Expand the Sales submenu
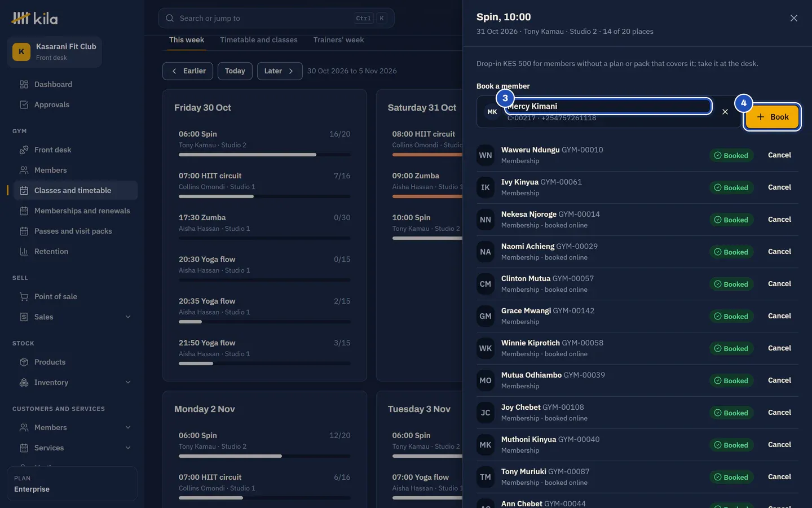The image size is (812, 508). [128, 317]
